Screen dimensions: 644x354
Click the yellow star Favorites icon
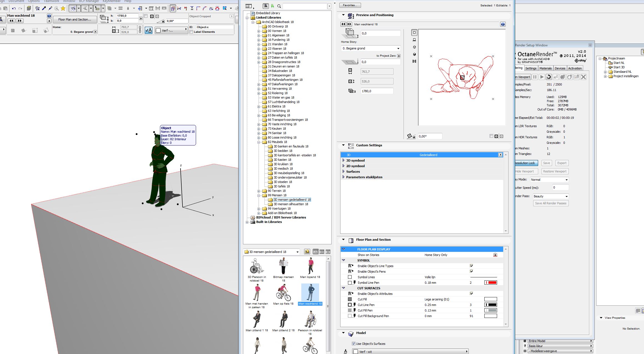(x=63, y=8)
